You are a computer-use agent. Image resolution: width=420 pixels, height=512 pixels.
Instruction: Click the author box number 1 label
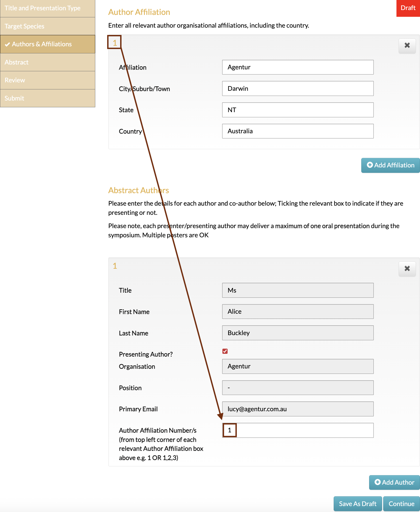coord(115,266)
